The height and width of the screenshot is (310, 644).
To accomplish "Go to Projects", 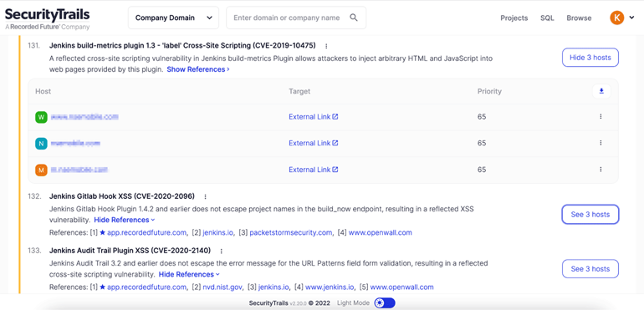I will tap(514, 18).
